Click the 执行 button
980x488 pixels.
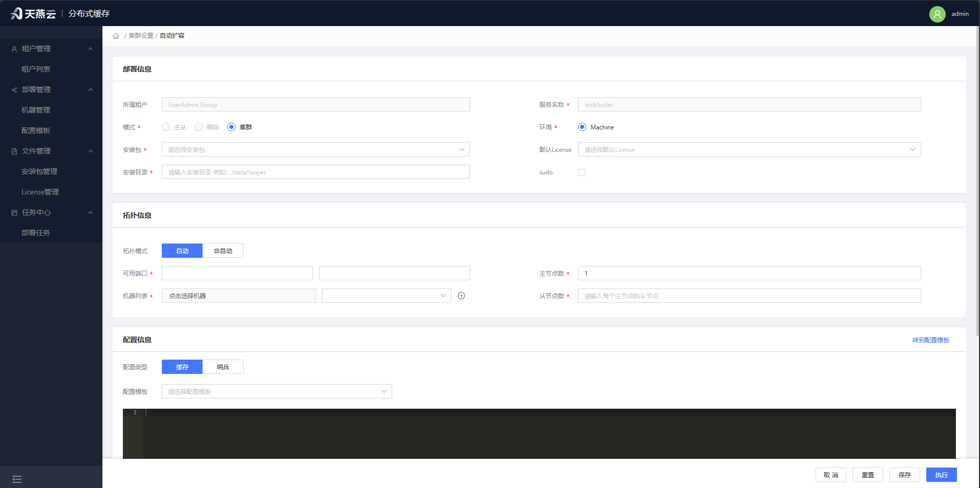coord(942,475)
